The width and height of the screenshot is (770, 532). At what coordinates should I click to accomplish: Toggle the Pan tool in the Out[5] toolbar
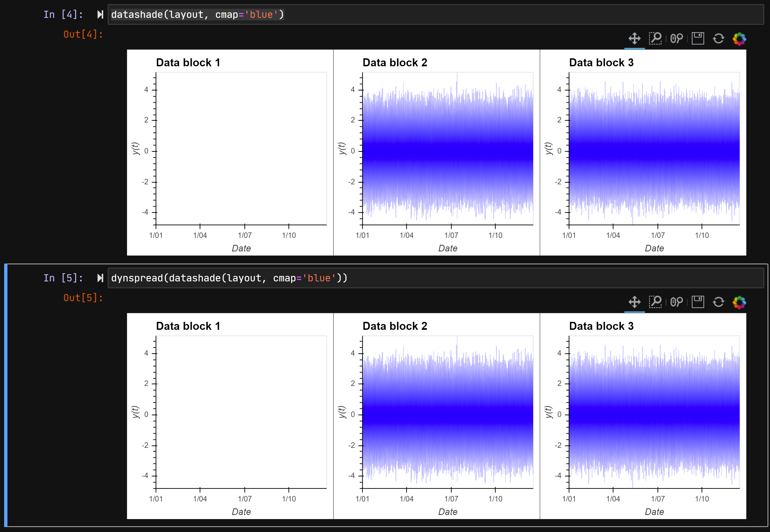click(634, 302)
